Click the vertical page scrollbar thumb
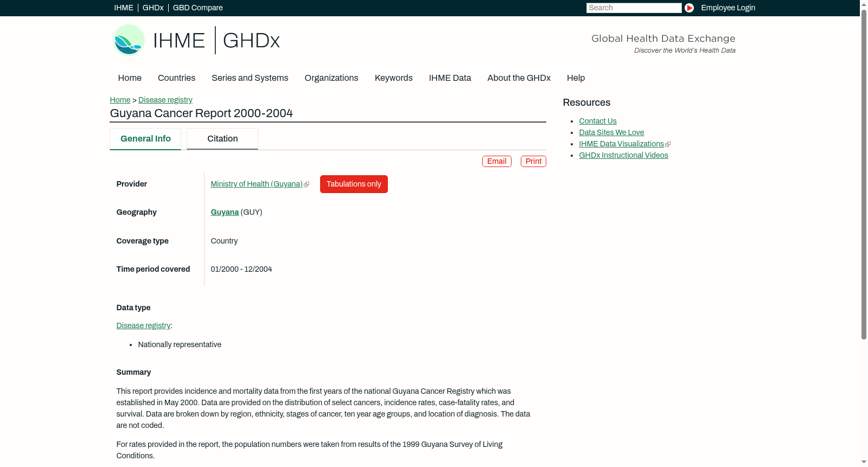Screen dimensions: 868x467 pos(864,174)
